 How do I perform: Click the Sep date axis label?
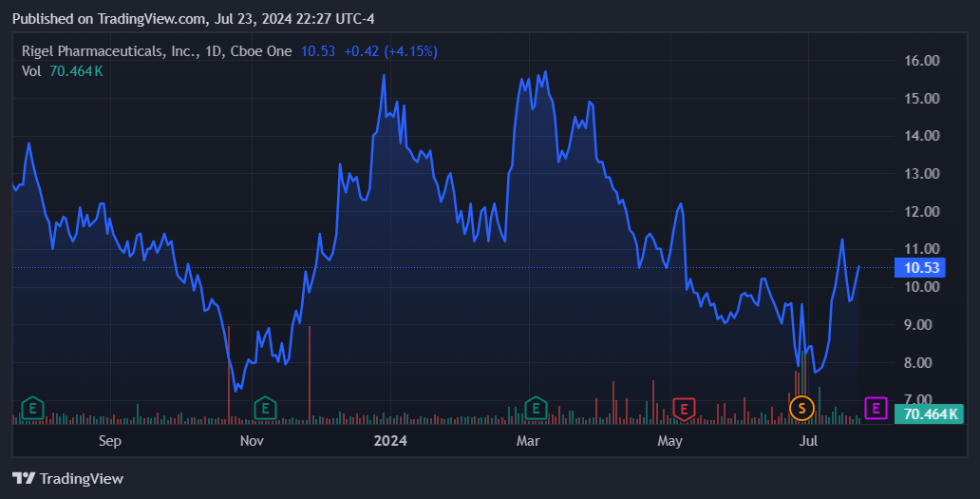110,441
